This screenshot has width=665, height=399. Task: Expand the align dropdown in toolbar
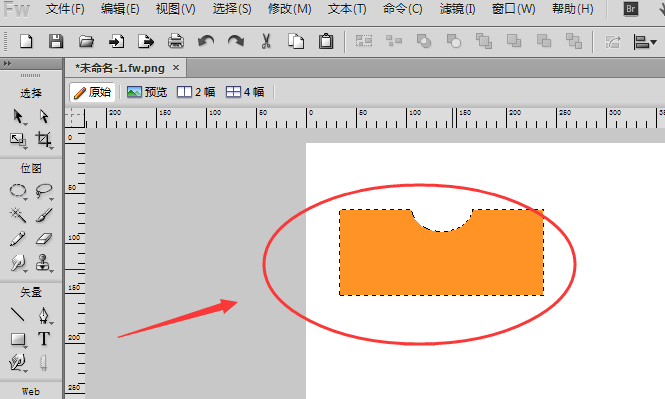[645, 42]
